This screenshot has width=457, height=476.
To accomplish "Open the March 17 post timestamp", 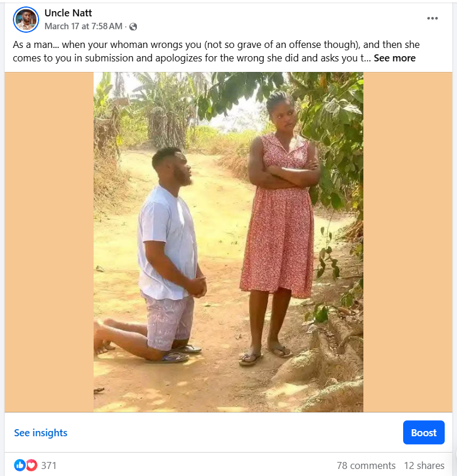I will [x=83, y=26].
